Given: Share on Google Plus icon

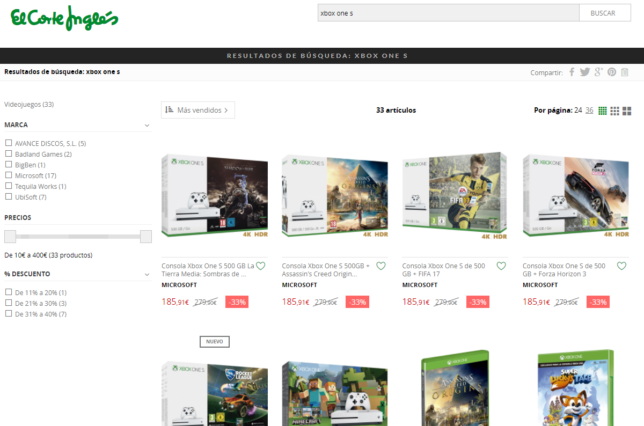Looking at the screenshot, I should [599, 72].
